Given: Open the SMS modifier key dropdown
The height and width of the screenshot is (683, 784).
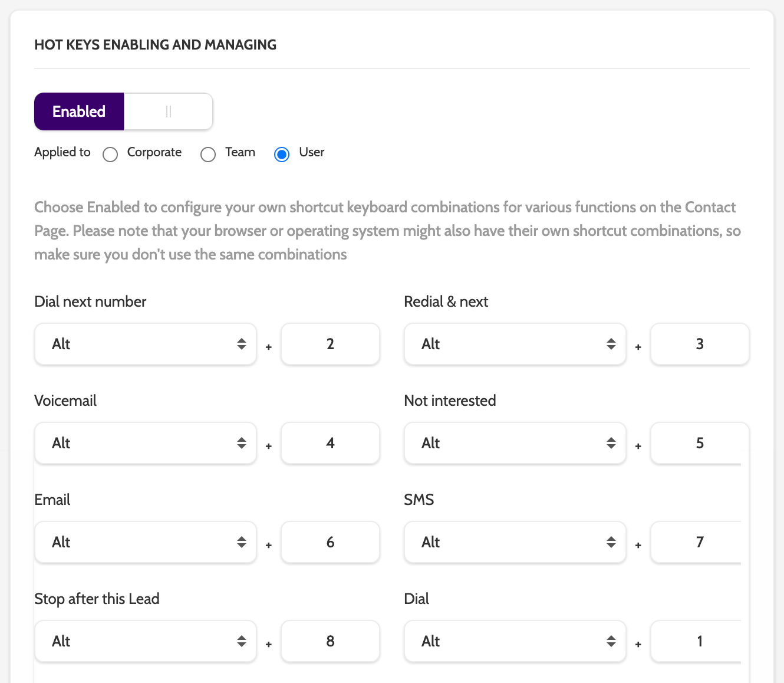Looking at the screenshot, I should [515, 542].
